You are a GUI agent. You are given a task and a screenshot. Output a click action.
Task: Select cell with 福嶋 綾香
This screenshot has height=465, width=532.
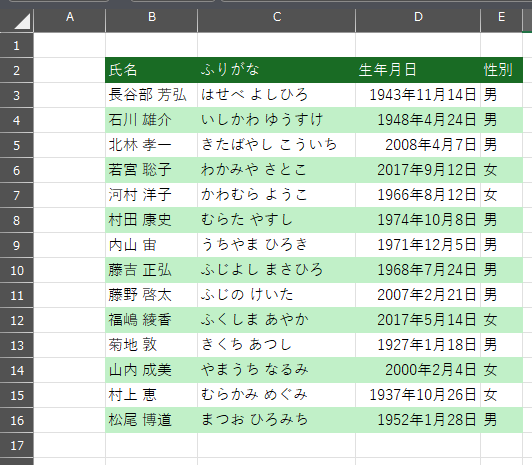pos(151,320)
